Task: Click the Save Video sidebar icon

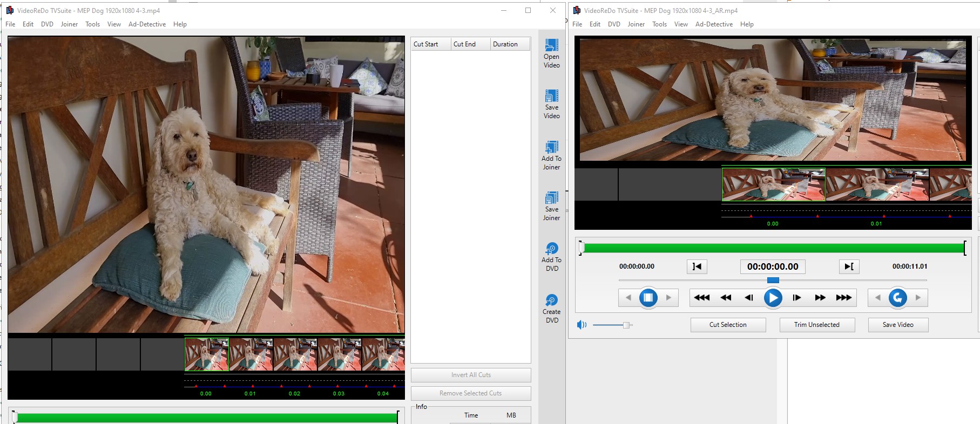Action: 551,96
